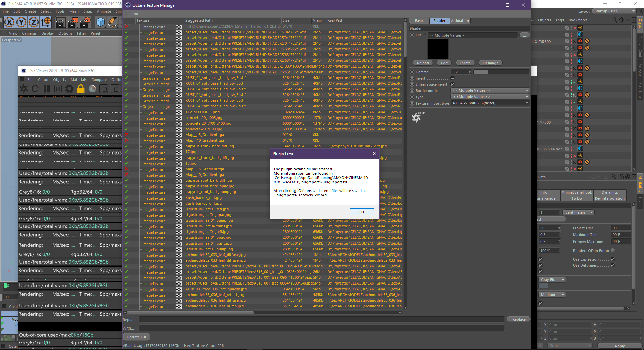Open the Object Manager Bookmarks menu

coord(578,20)
